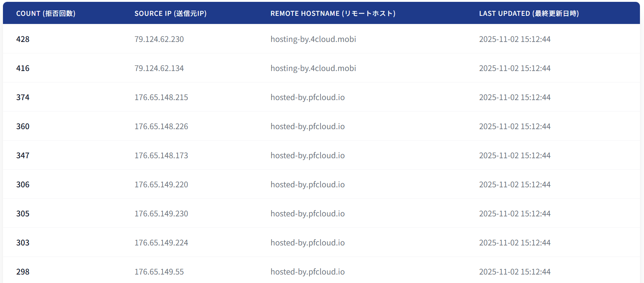Click IP address 176.65.148.226

pyautogui.click(x=161, y=127)
